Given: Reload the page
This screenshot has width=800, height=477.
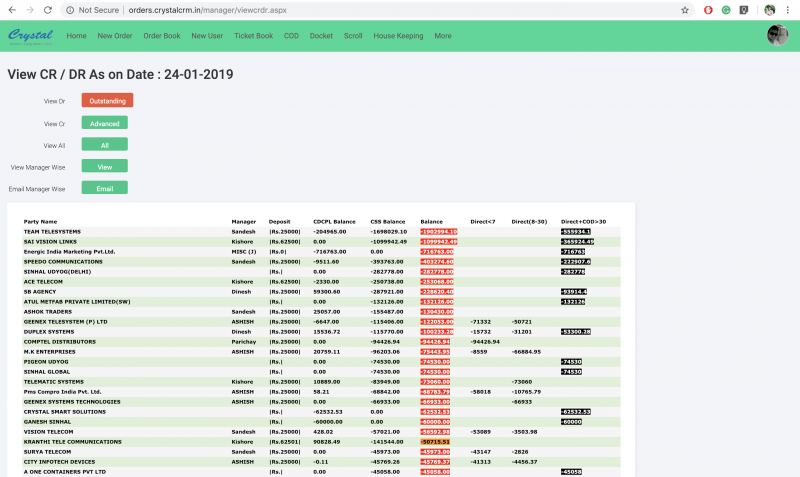Looking at the screenshot, I should pos(47,10).
